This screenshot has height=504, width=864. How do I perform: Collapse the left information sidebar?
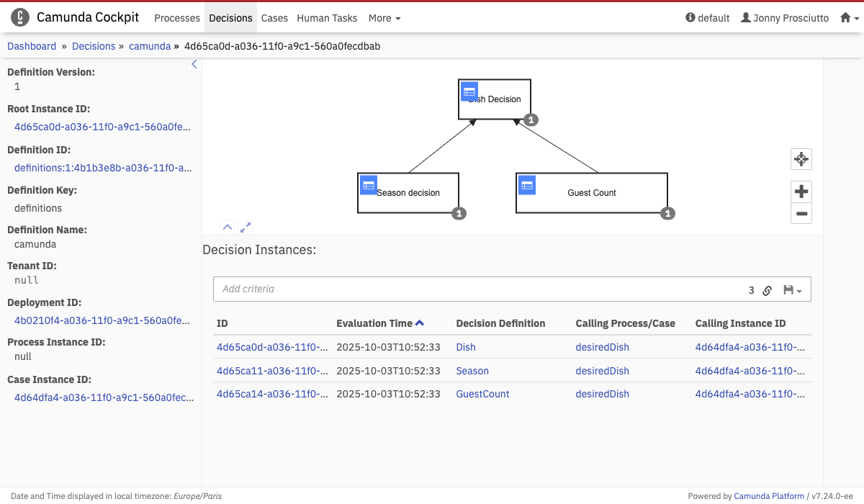pos(194,64)
